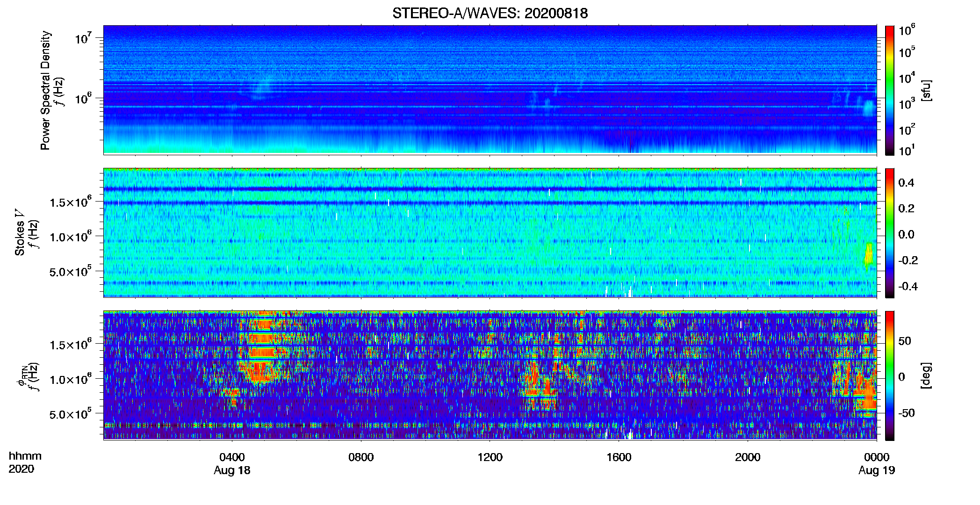Click the power spectral density colorbar
The height and width of the screenshot is (505, 980).
click(890, 90)
